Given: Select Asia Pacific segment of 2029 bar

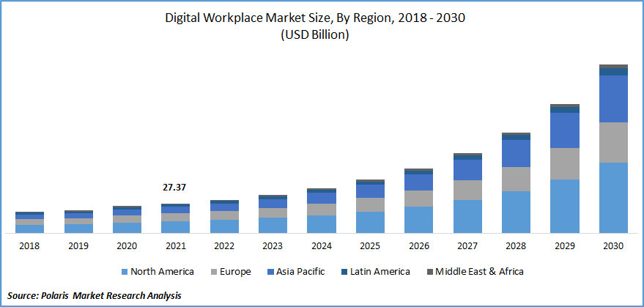Looking at the screenshot, I should tap(565, 130).
